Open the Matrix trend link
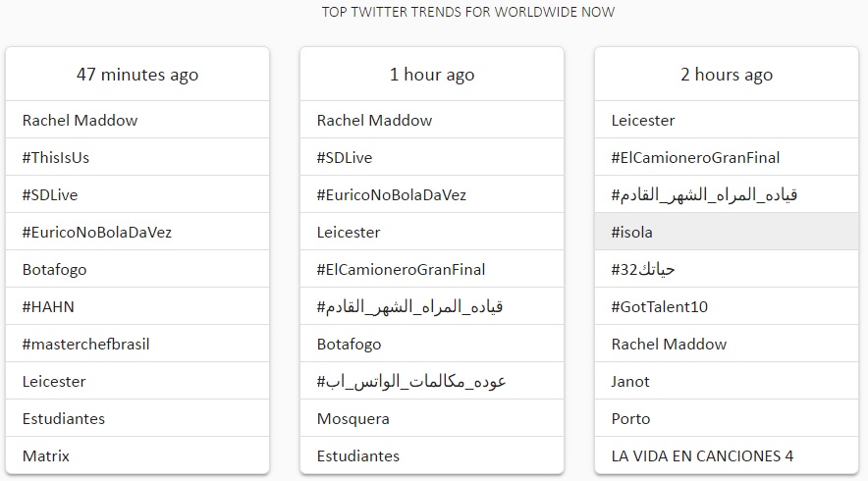Screen dimensions: 868x481 (x=46, y=455)
